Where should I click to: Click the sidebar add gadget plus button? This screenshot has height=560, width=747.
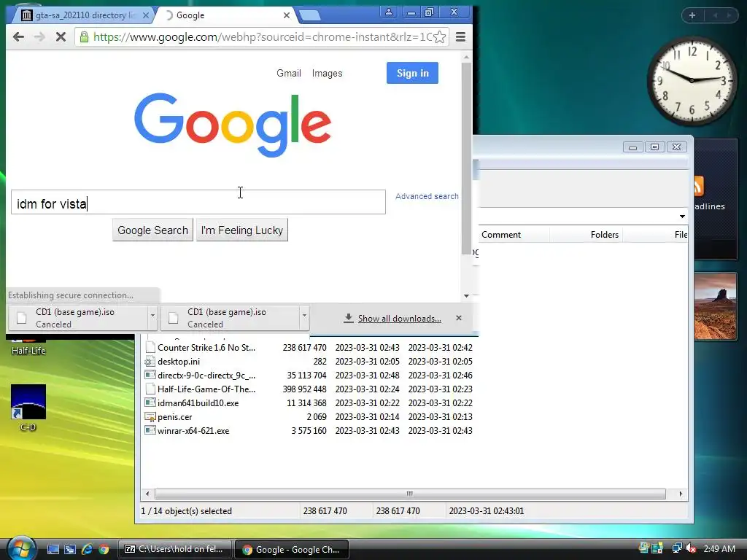click(x=692, y=16)
